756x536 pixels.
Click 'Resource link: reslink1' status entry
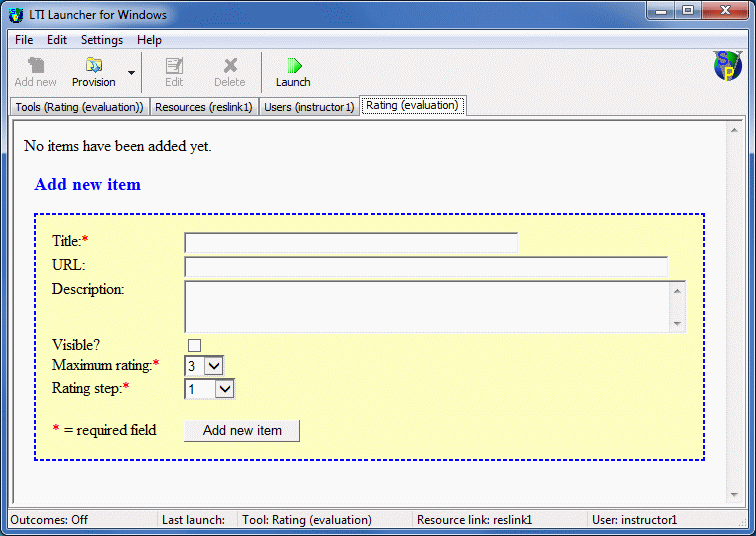474,520
